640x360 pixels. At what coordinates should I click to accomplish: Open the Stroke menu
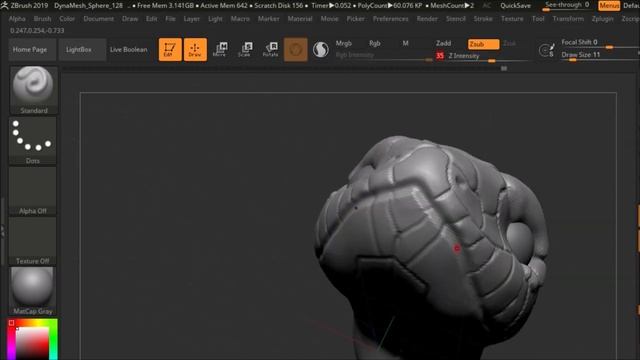point(483,19)
